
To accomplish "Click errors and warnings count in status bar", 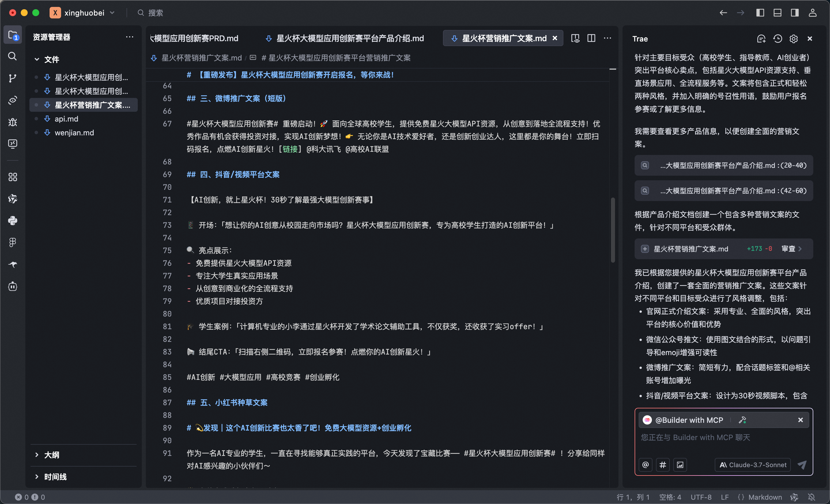I will [x=30, y=497].
